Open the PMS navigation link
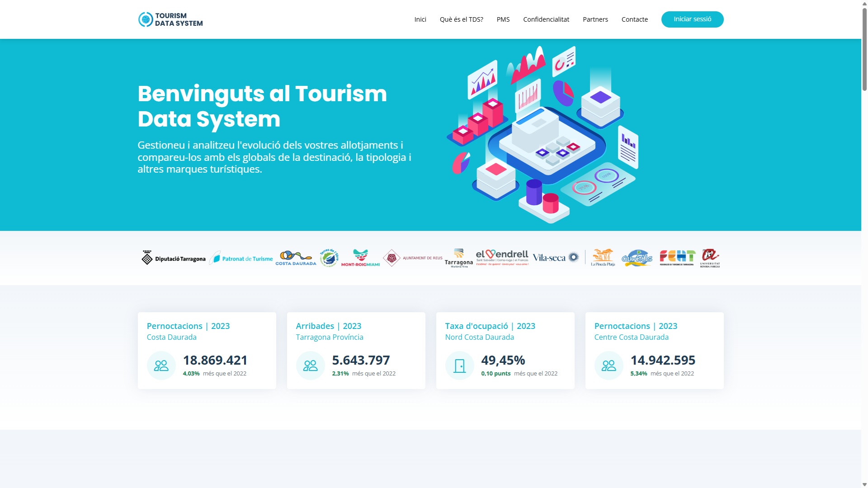The image size is (868, 488). 503,19
